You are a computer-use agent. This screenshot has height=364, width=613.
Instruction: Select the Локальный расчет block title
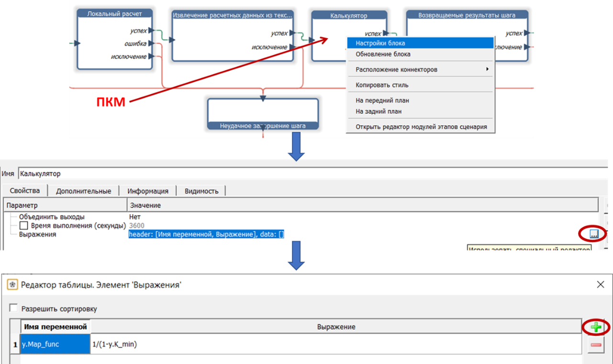(115, 14)
